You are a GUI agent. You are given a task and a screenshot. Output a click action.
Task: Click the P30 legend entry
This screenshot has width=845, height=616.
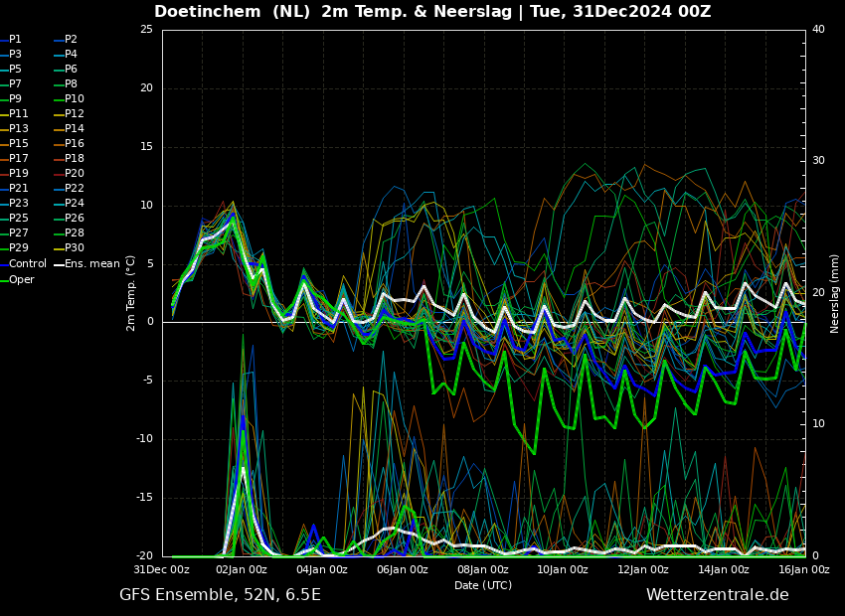(74, 248)
